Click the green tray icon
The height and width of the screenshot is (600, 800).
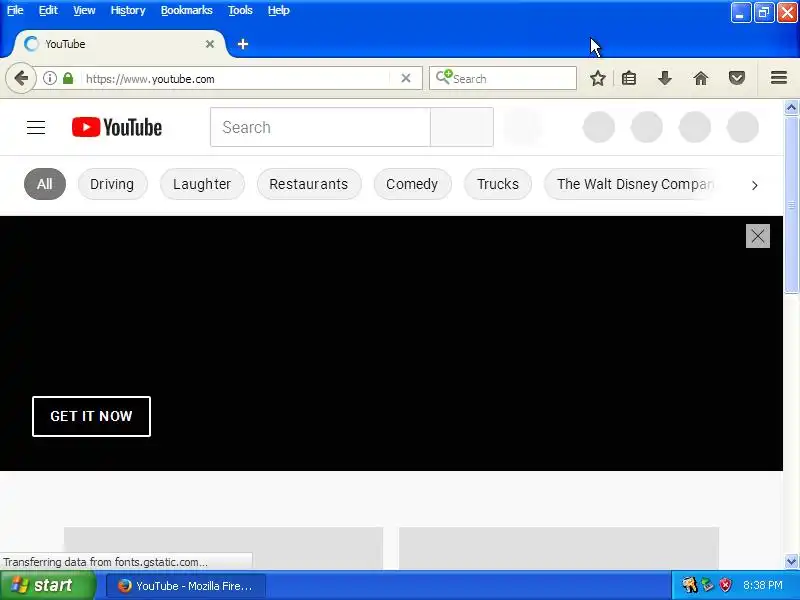click(707, 585)
